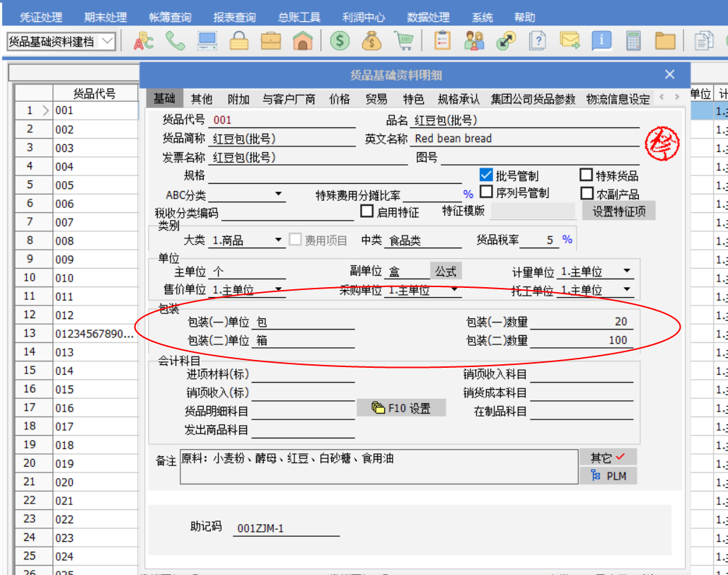Toggle the 批号管制 checkbox
Image resolution: width=728 pixels, height=575 pixels.
point(486,175)
